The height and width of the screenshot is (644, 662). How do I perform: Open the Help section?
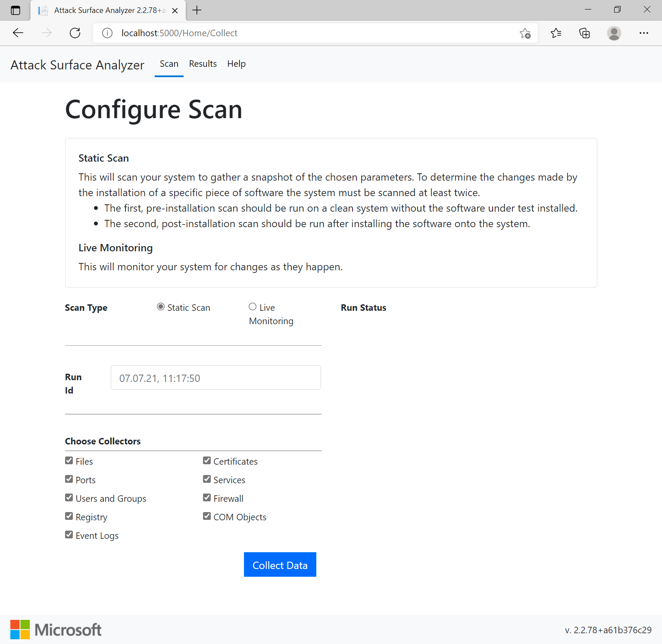click(236, 64)
